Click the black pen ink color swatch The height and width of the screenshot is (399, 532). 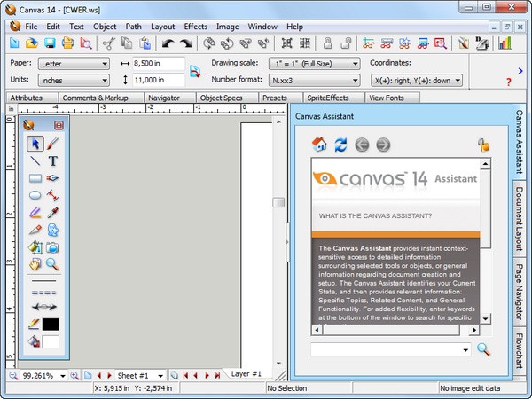click(51, 325)
